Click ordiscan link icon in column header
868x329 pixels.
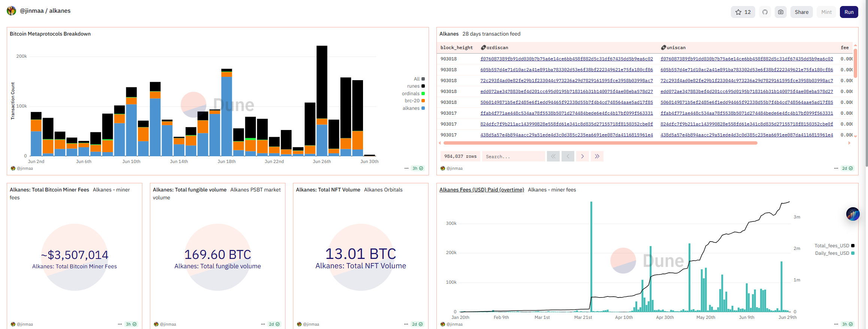point(483,48)
